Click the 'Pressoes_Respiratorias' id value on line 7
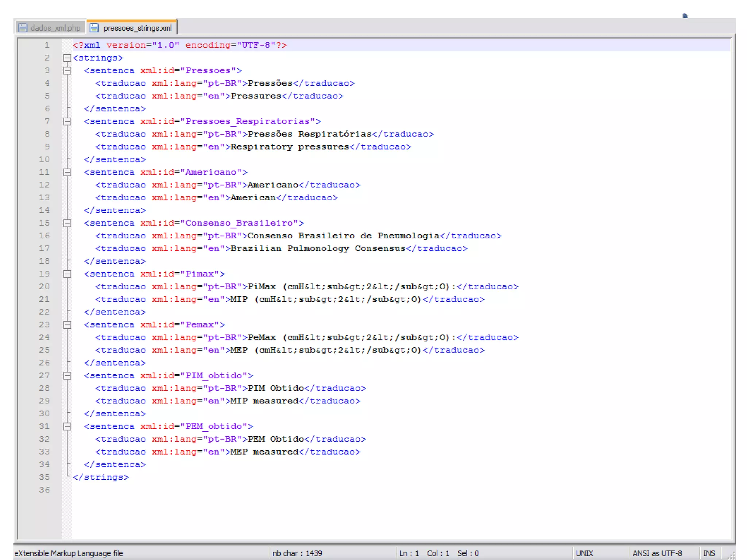This screenshot has height=560, width=747. [x=248, y=121]
